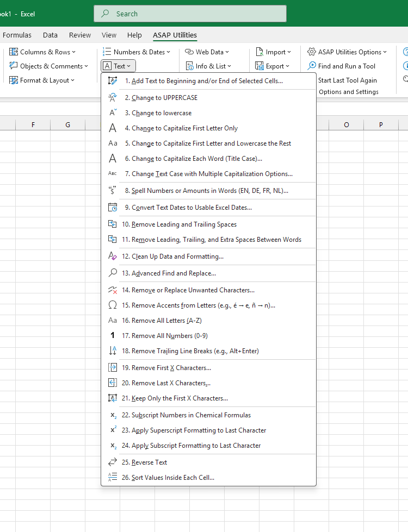Click the Convert Text Dates calendar icon
The width and height of the screenshot is (408, 532).
[x=113, y=208]
